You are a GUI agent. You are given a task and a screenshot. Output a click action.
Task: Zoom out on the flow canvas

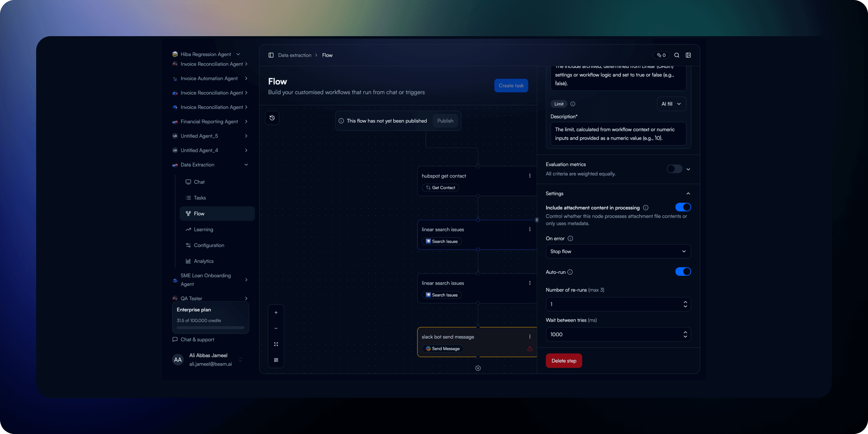tap(276, 328)
